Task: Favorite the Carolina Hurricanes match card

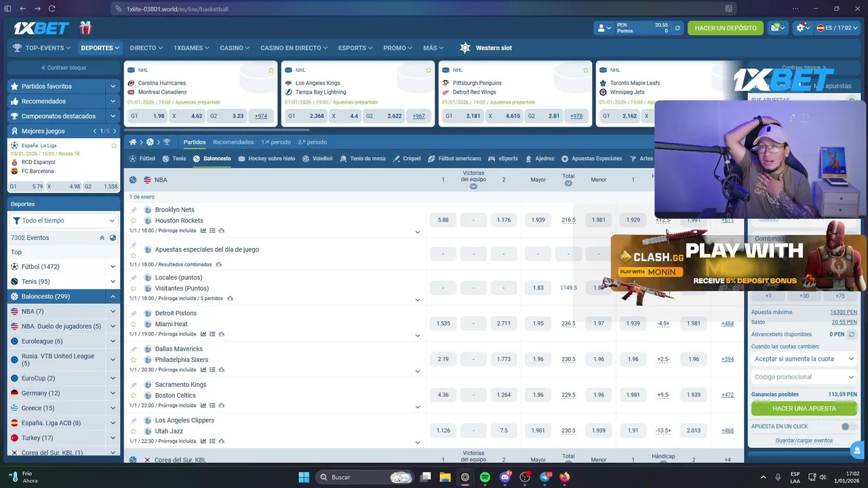Action: 271,70
